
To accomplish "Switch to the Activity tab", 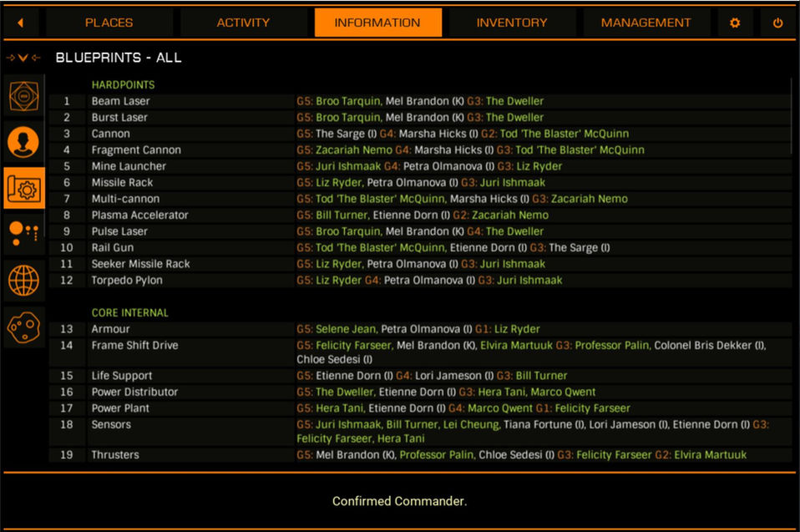I will click(243, 23).
